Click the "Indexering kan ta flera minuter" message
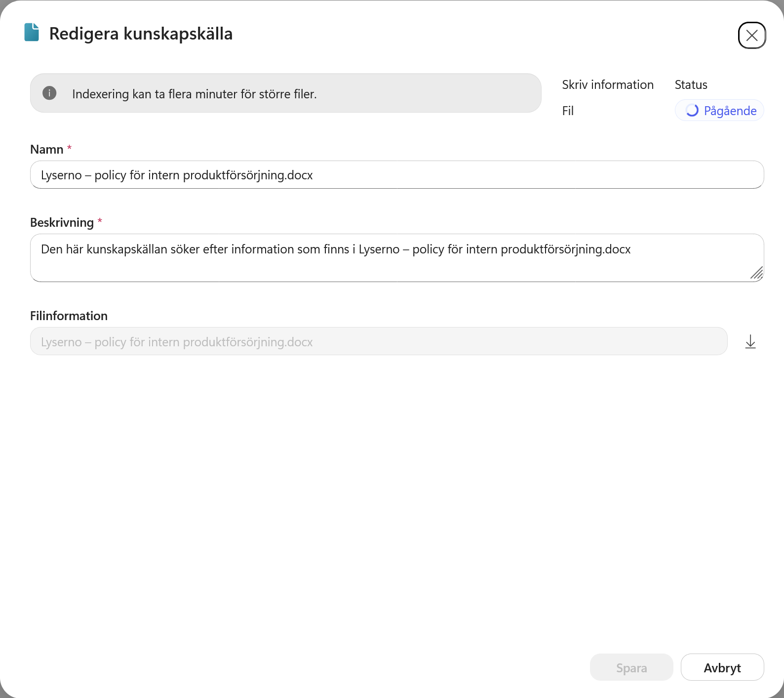784x698 pixels. click(195, 94)
